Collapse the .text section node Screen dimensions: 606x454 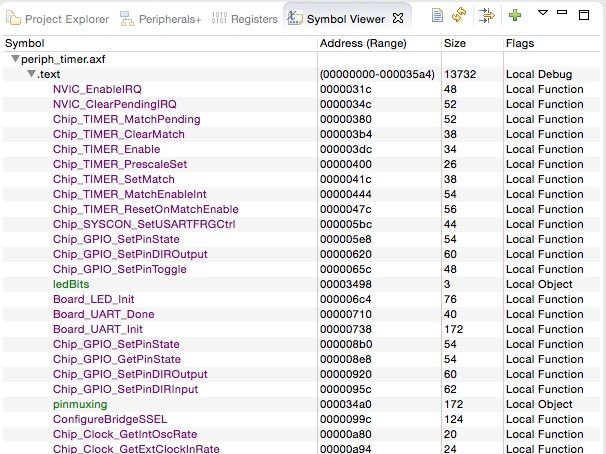coord(32,74)
